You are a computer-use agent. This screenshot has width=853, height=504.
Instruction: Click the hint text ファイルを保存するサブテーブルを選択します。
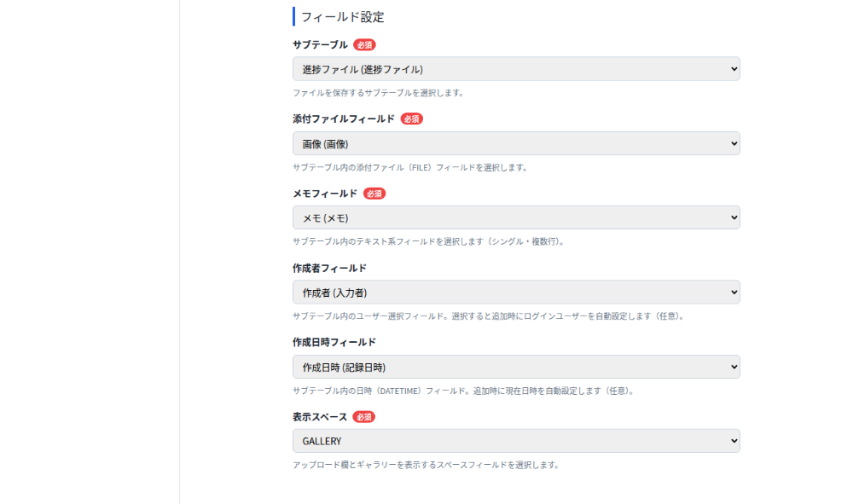(380, 93)
